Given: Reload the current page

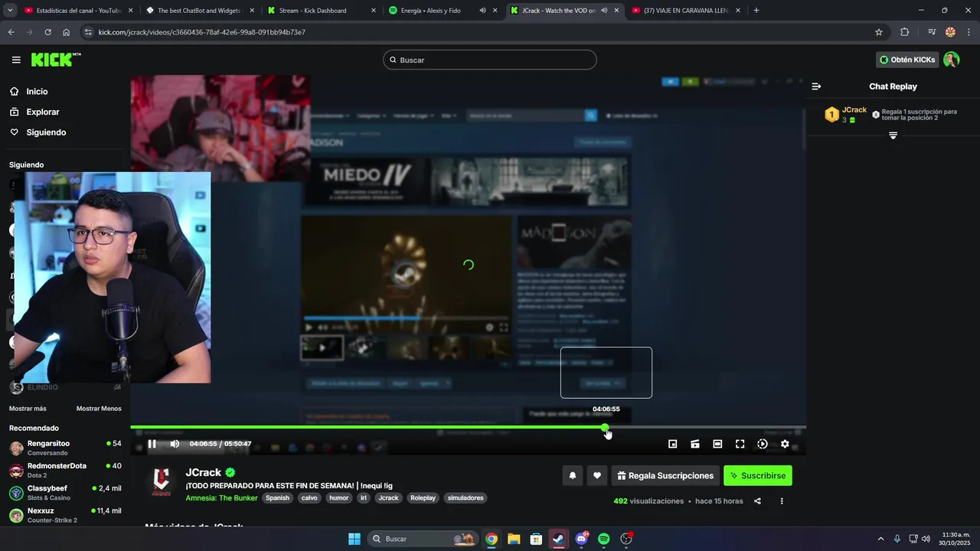Looking at the screenshot, I should (x=47, y=32).
